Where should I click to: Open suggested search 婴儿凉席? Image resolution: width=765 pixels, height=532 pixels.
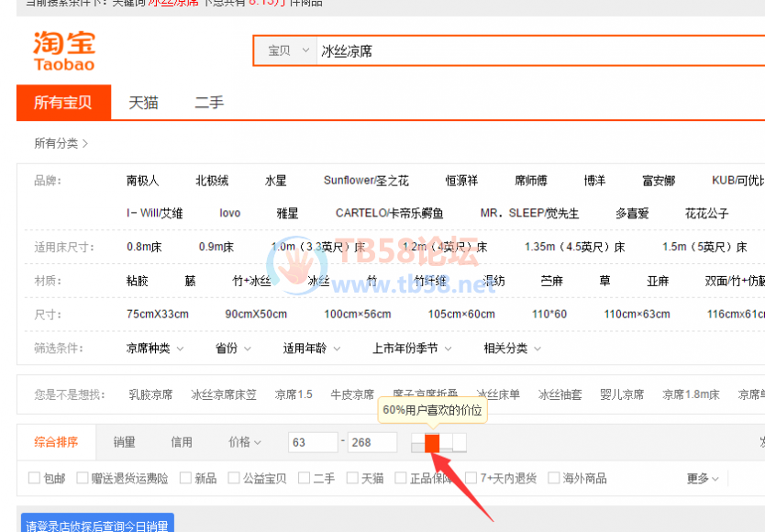(622, 394)
